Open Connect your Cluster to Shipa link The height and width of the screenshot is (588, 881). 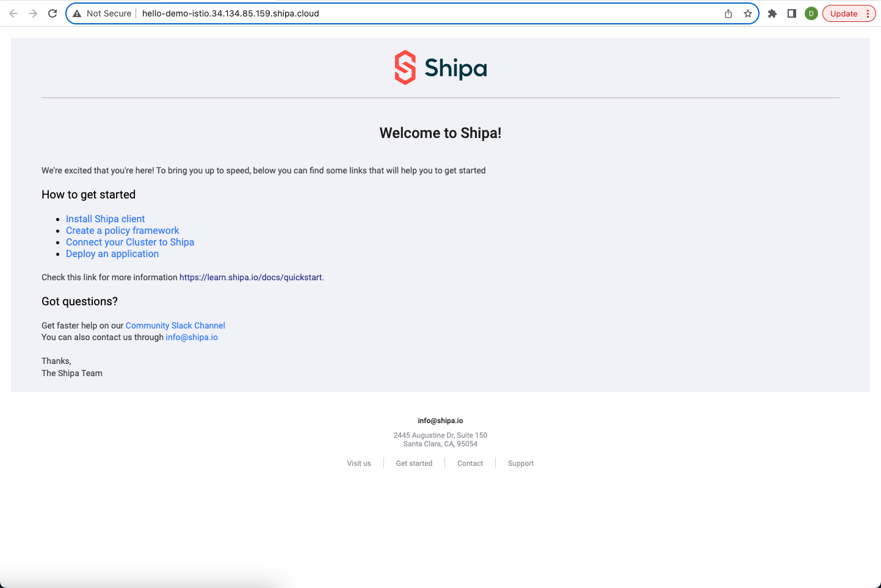[130, 242]
